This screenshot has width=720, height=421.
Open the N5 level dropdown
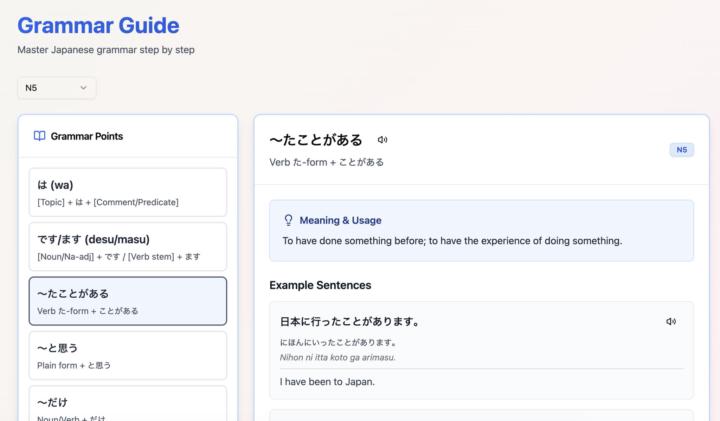(x=57, y=88)
